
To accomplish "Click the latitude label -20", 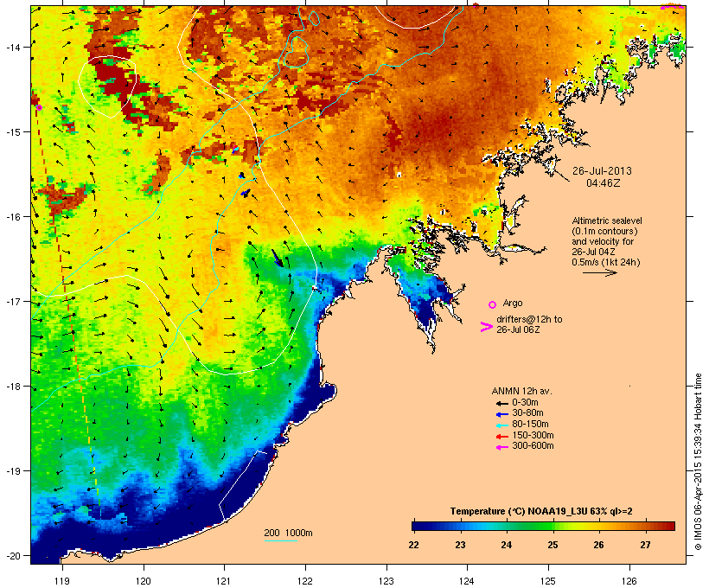I will pos(13,555).
